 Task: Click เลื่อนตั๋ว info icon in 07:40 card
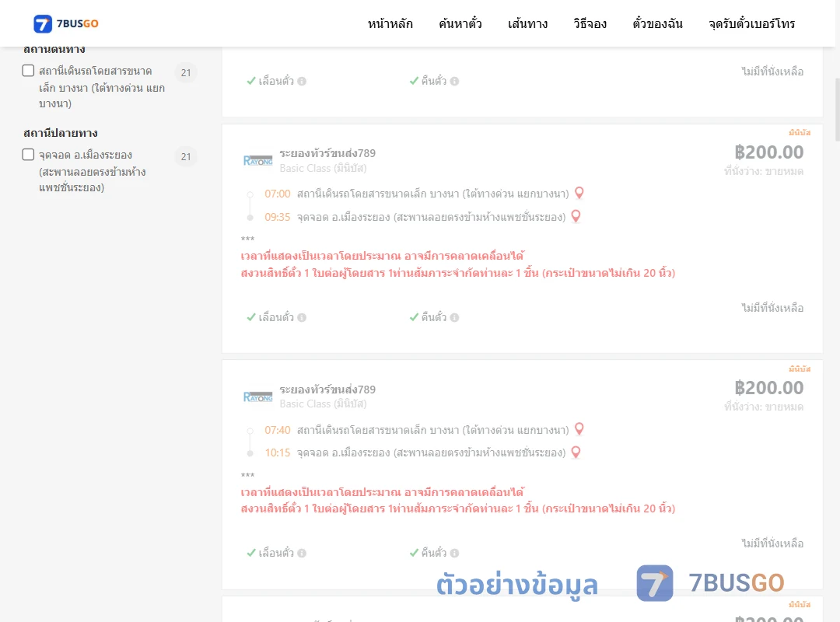pos(302,554)
